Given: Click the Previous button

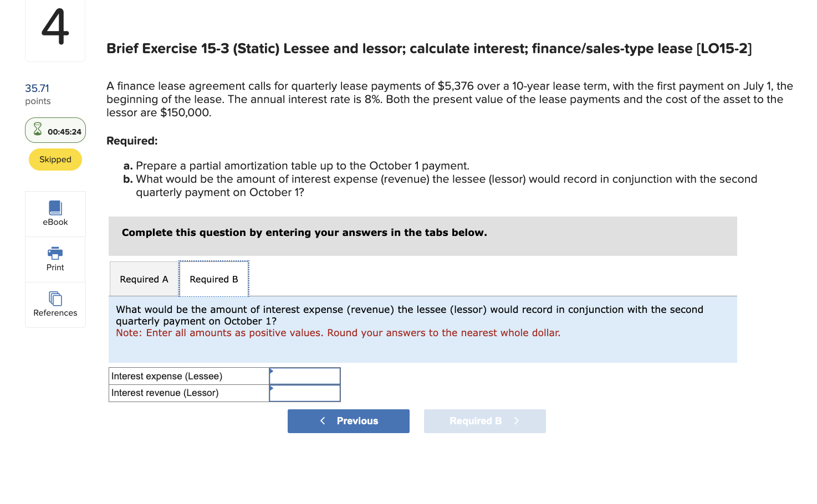Looking at the screenshot, I should tap(348, 421).
